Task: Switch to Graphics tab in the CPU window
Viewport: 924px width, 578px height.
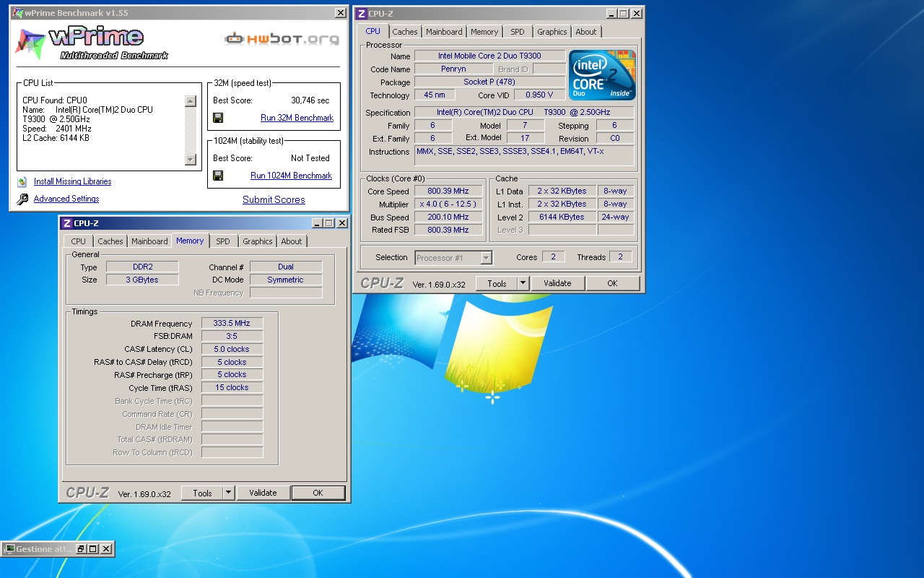Action: pyautogui.click(x=552, y=32)
